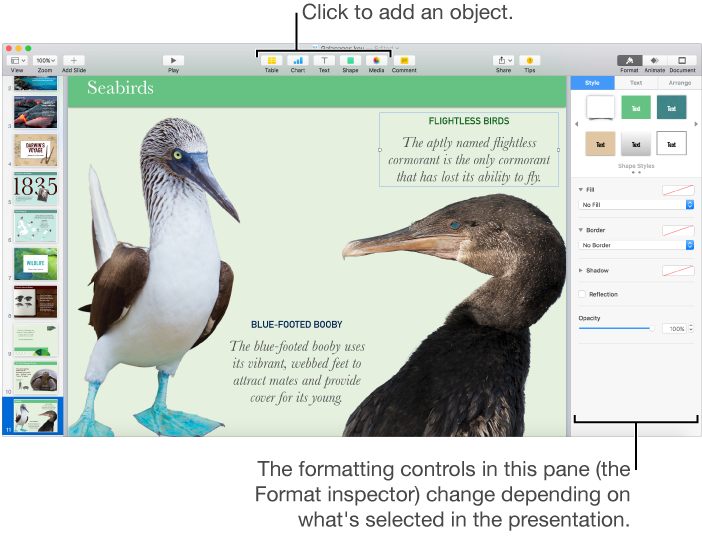Select slide 9 thumbnail
The width and height of the screenshot is (702, 538).
pos(35,340)
